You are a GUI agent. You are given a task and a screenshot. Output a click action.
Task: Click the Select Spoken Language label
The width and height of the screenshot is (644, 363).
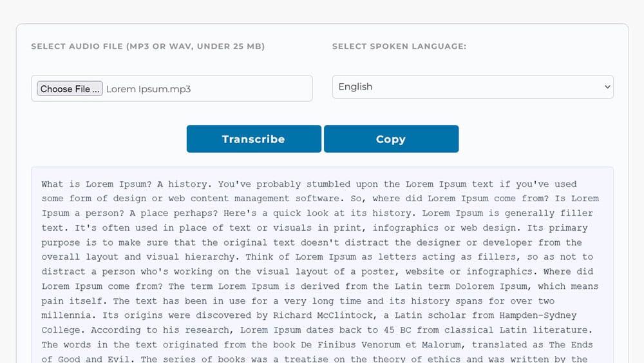(399, 46)
